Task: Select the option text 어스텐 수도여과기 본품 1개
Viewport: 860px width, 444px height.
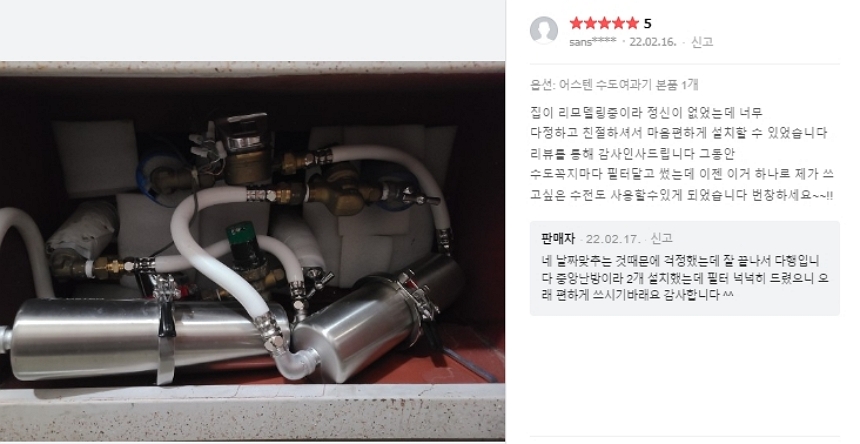Action: 629,85
